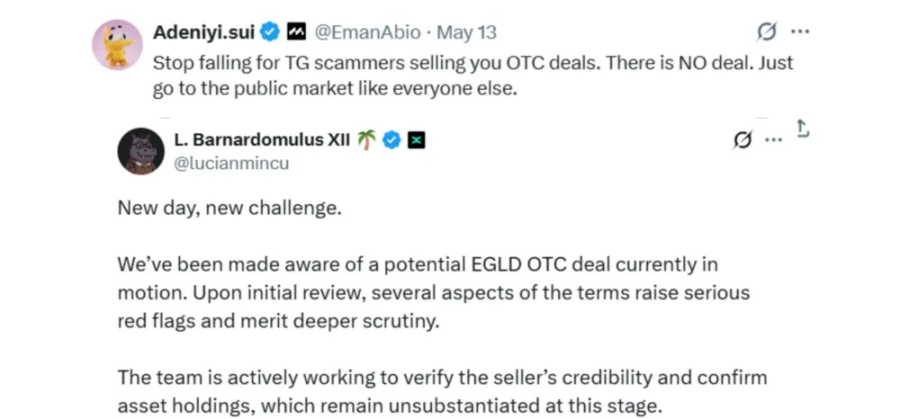
Task: Open the more options menu on the quoted post
Action: point(773,140)
